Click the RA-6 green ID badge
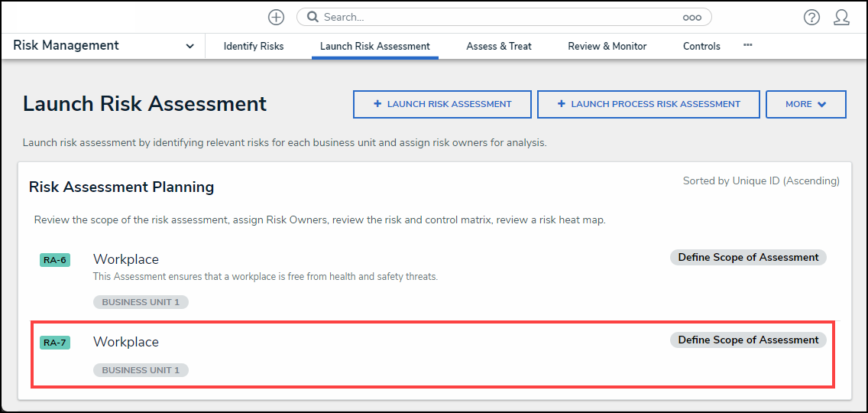868x413 pixels. coord(55,260)
